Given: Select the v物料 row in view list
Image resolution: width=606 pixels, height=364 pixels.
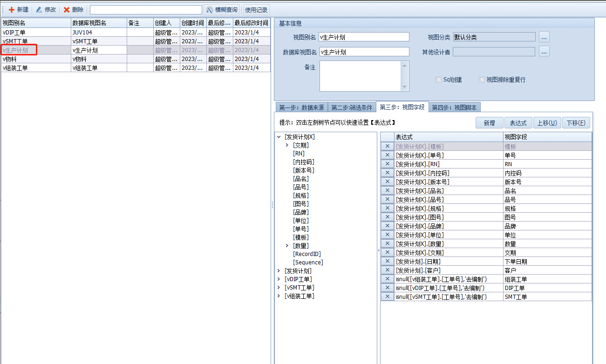Looking at the screenshot, I should [x=35, y=59].
